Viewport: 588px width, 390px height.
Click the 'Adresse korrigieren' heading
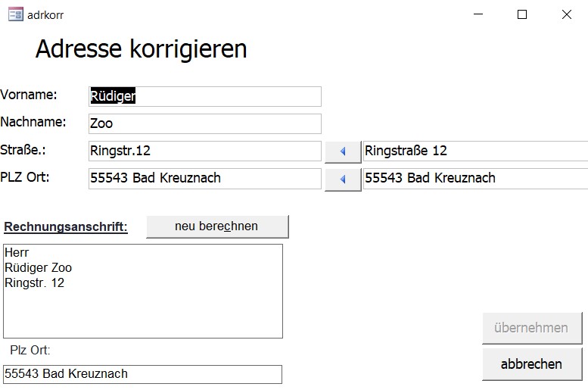[x=141, y=49]
